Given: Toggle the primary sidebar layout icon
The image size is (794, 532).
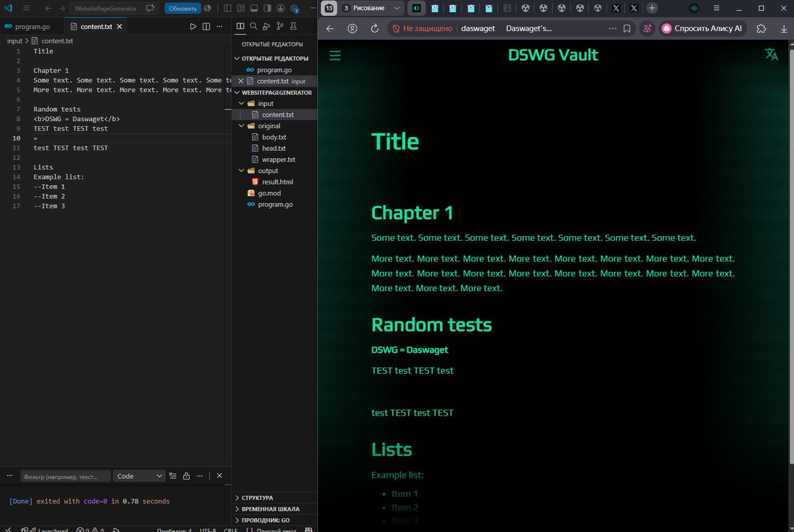Looking at the screenshot, I should coord(227,8).
